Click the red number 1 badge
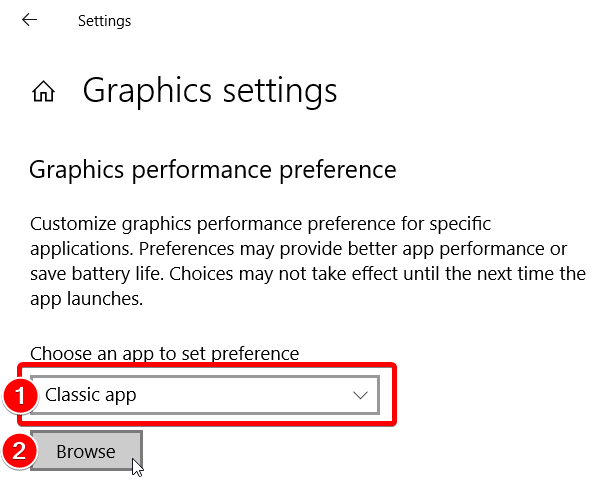Image resolution: width=600 pixels, height=486 pixels. [x=20, y=395]
